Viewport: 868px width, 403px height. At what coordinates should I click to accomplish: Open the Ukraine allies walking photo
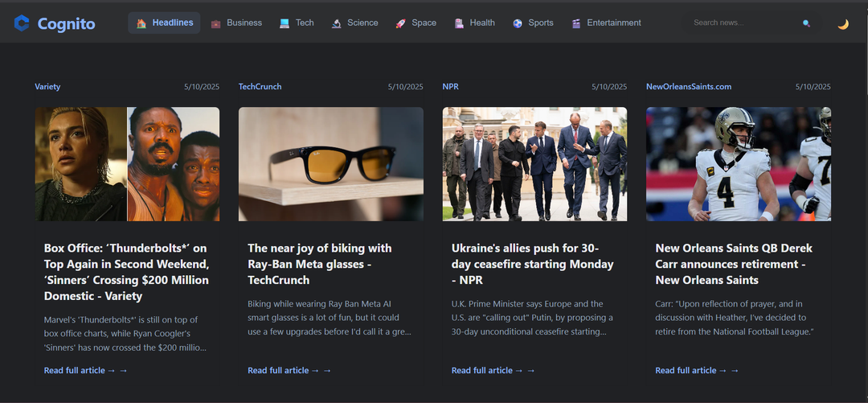coord(534,164)
